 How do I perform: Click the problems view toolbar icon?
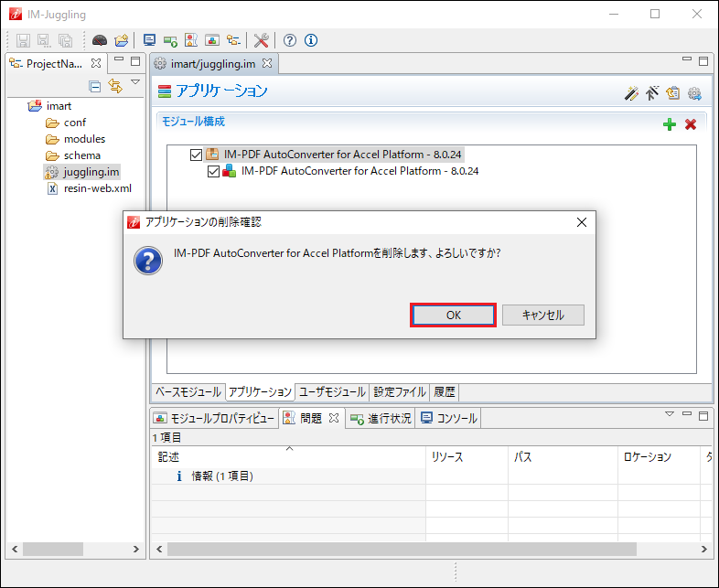tap(191, 40)
